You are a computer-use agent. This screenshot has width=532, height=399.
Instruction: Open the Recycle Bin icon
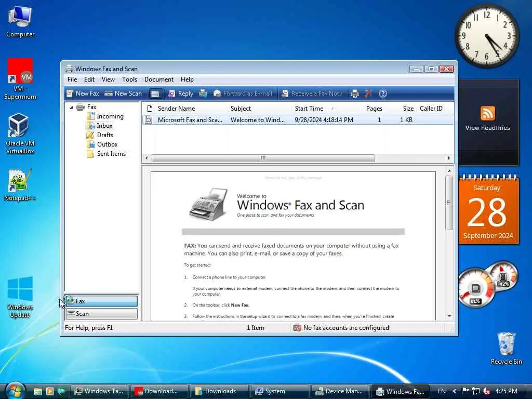coord(506,348)
